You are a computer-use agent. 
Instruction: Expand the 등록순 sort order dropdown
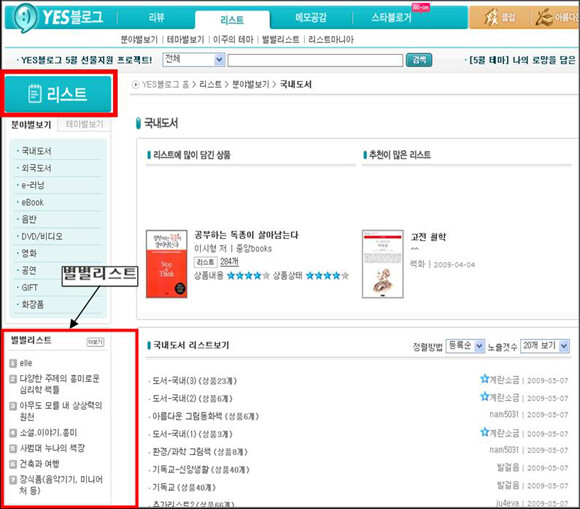pyautogui.click(x=465, y=346)
